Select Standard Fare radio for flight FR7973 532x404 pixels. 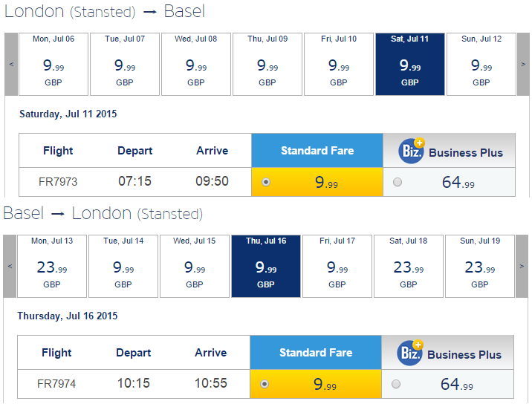(x=266, y=182)
